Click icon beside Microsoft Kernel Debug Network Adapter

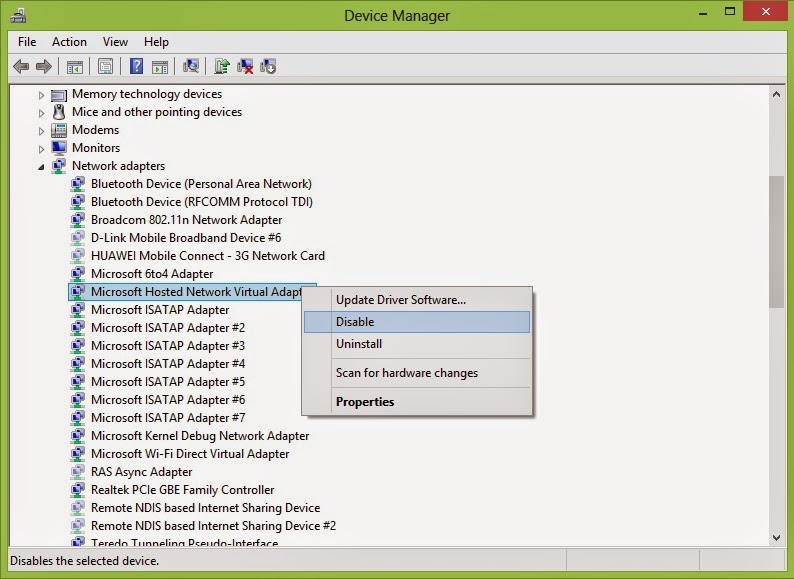coord(77,436)
